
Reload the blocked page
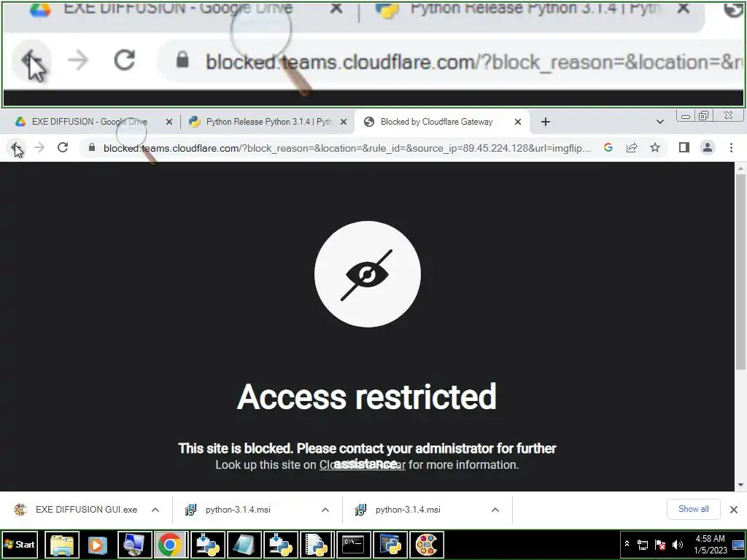pyautogui.click(x=63, y=147)
